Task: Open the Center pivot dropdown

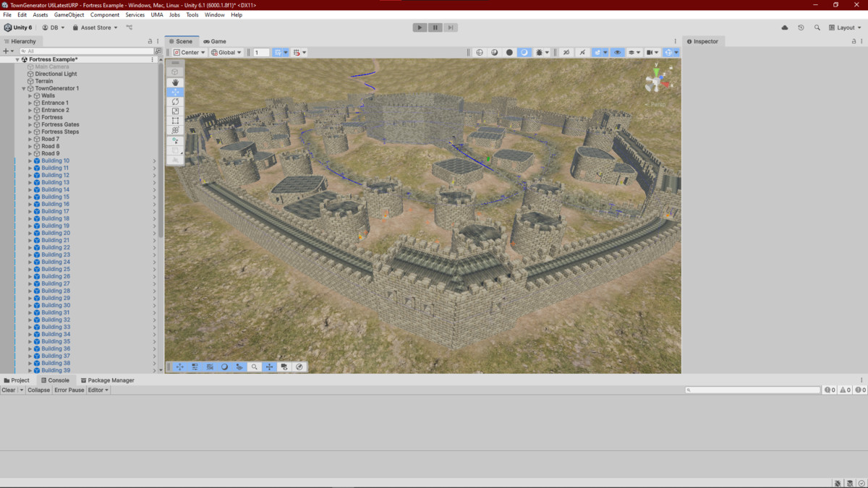Action: [x=190, y=52]
